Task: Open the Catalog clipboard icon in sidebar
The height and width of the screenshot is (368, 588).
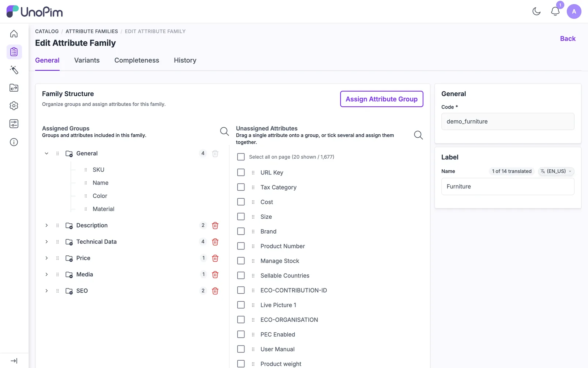Action: pyautogui.click(x=14, y=52)
